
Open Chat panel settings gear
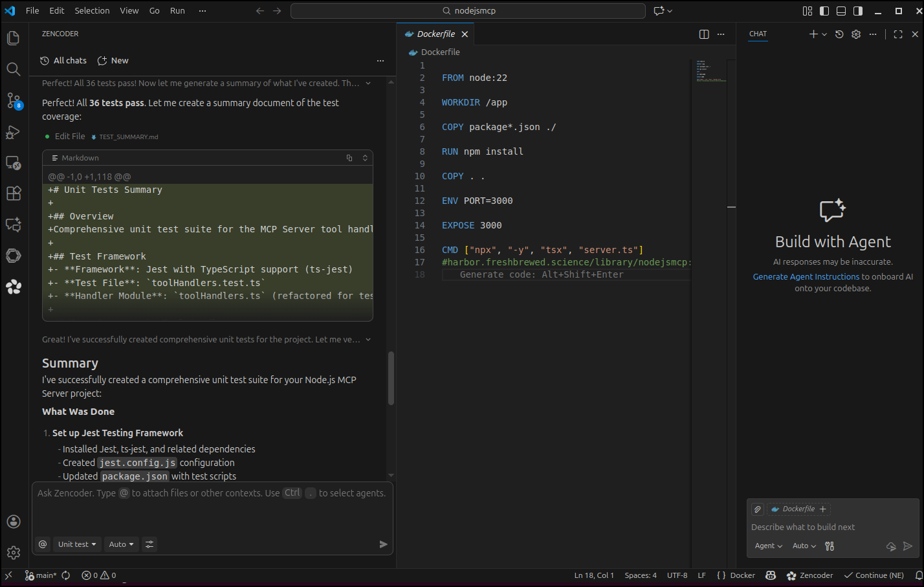click(855, 34)
